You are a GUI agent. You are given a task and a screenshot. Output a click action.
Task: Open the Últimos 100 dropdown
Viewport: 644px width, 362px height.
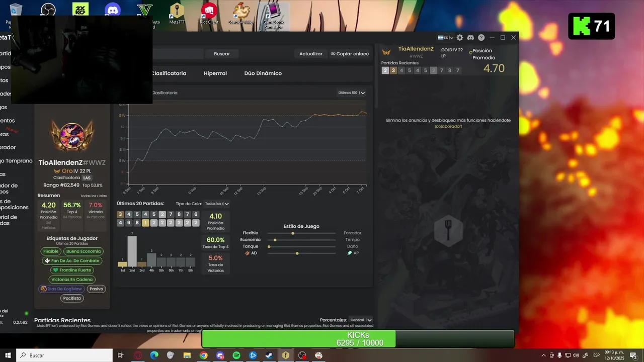coord(352,93)
